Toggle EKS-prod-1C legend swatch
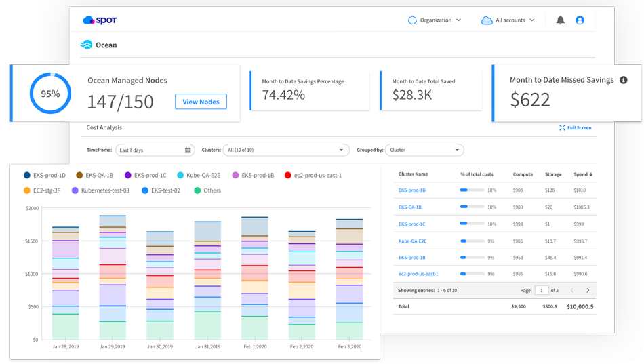Screen dimensions: 644x364 click(127, 175)
